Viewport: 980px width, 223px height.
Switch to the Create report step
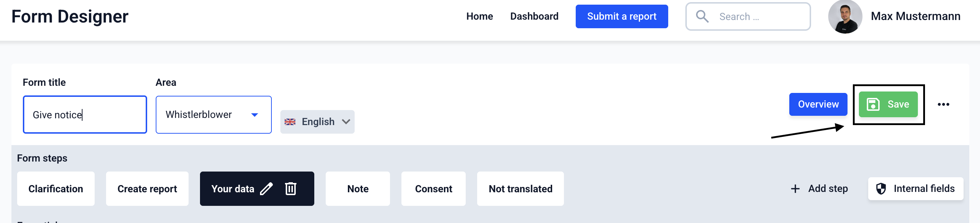pos(147,189)
